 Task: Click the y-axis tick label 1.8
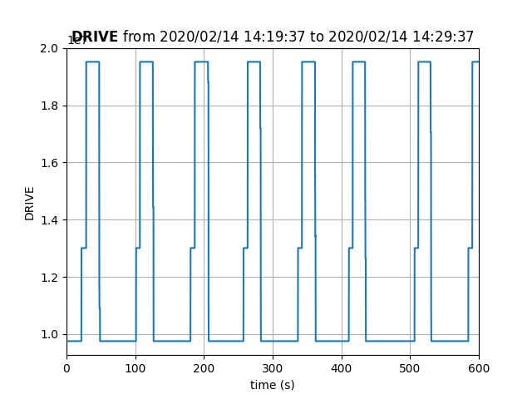click(x=50, y=106)
